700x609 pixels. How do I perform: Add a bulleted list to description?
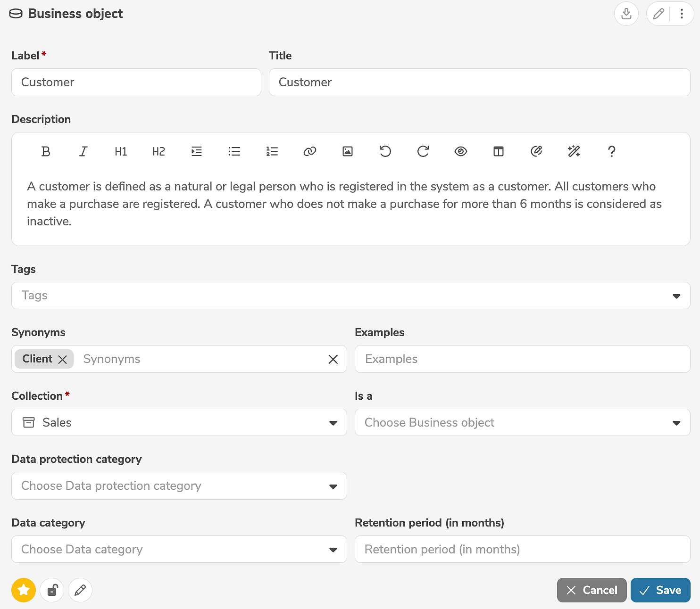pyautogui.click(x=234, y=151)
